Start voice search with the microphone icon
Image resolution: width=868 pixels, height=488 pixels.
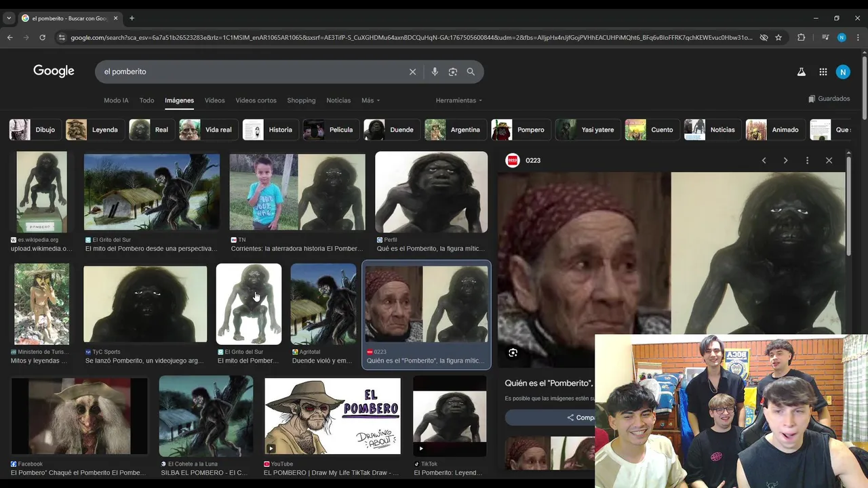(x=435, y=72)
